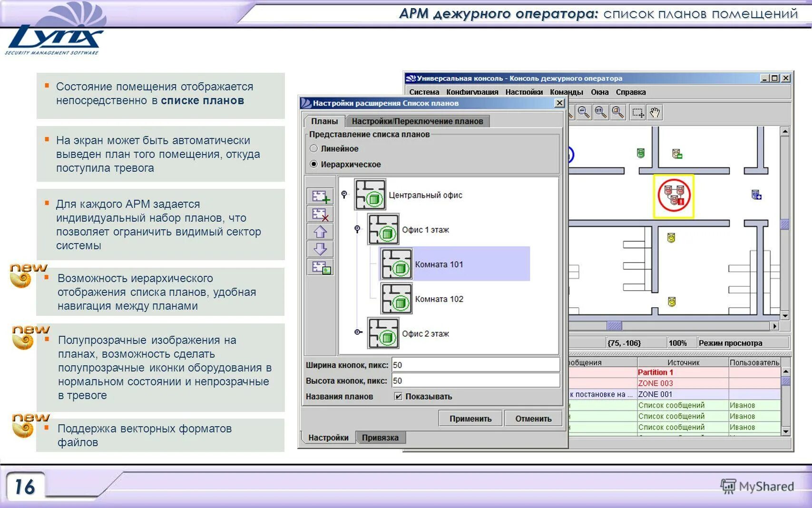Click the zoom out magnifier in console toolbar
This screenshot has width=812, height=508.
584,112
